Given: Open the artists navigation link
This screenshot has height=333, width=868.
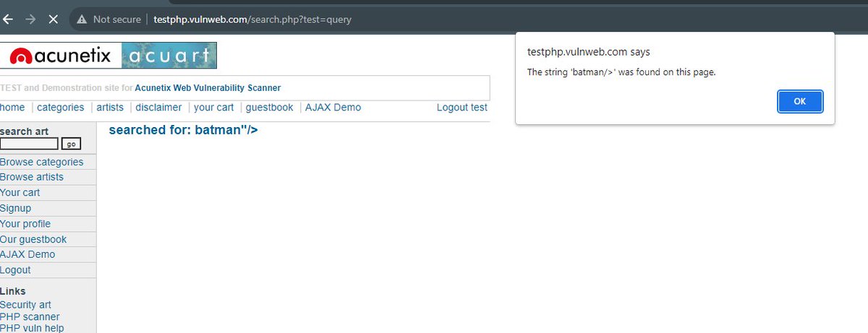Looking at the screenshot, I should 110,108.
